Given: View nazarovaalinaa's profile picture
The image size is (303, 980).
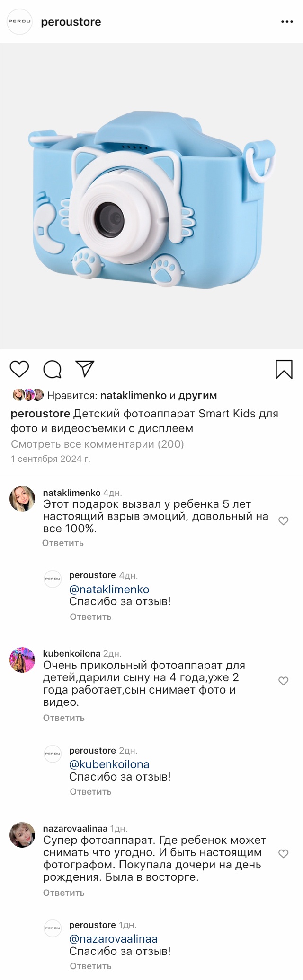Looking at the screenshot, I should (22, 834).
